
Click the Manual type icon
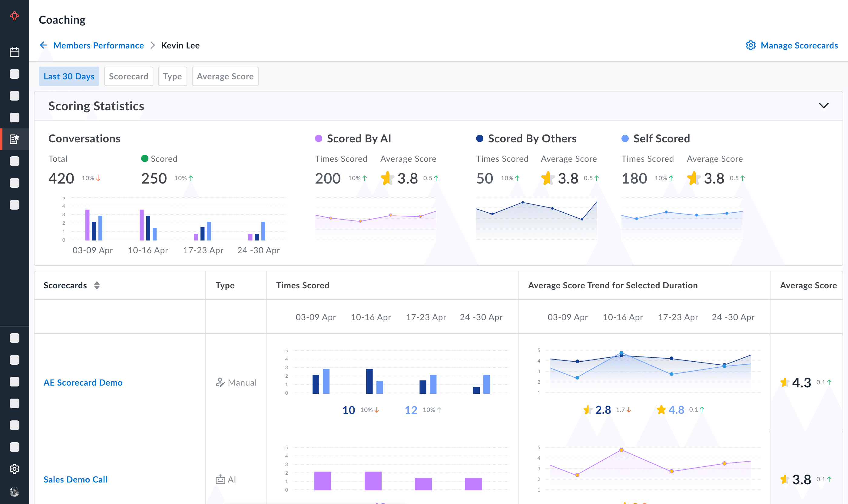click(220, 383)
